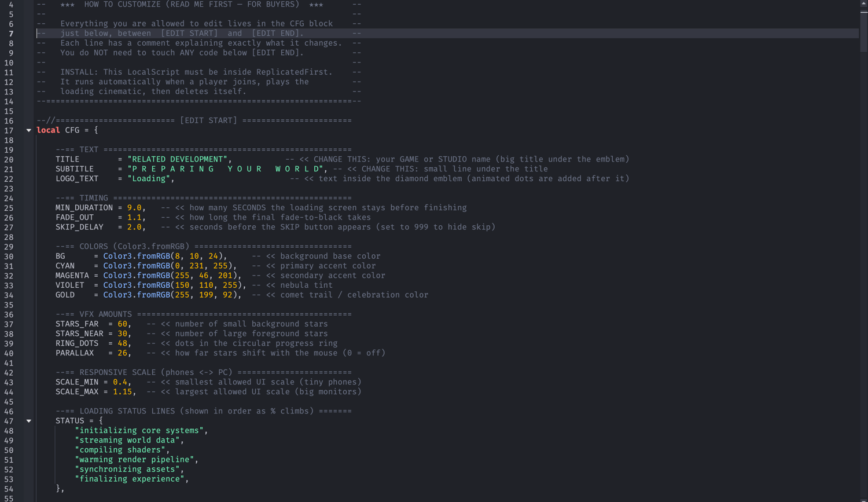Click line number 30 in the gutter
This screenshot has width=868, height=502.
(9, 257)
